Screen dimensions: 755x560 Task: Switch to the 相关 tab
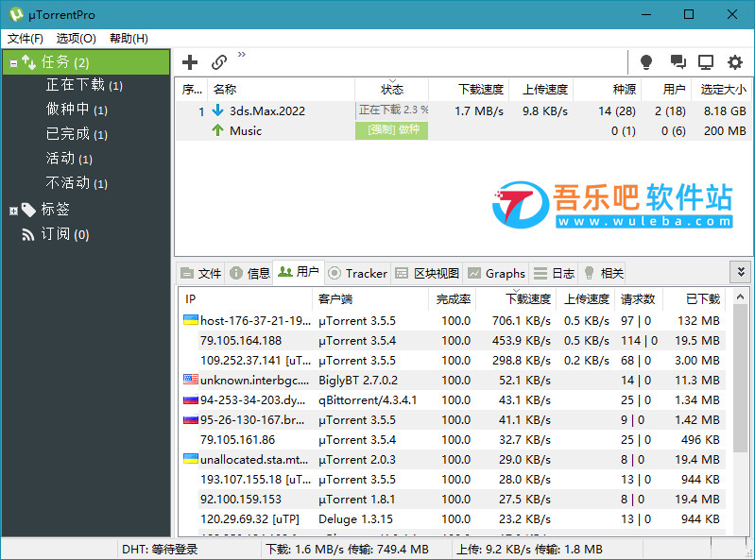pyautogui.click(x=603, y=273)
